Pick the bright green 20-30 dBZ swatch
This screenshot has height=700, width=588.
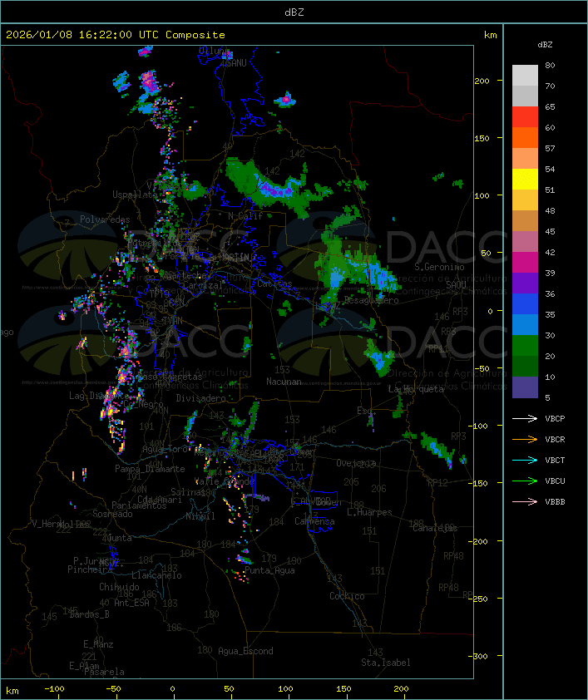click(525, 346)
